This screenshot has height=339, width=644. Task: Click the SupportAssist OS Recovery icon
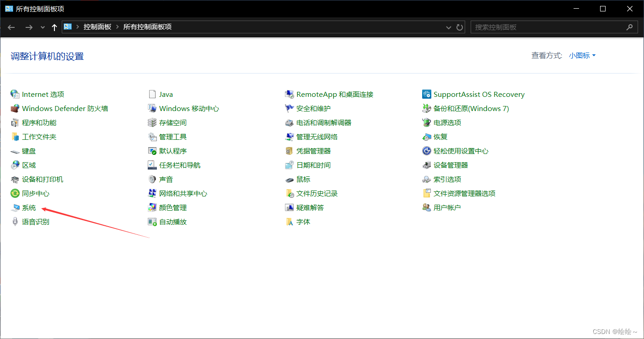(x=426, y=94)
